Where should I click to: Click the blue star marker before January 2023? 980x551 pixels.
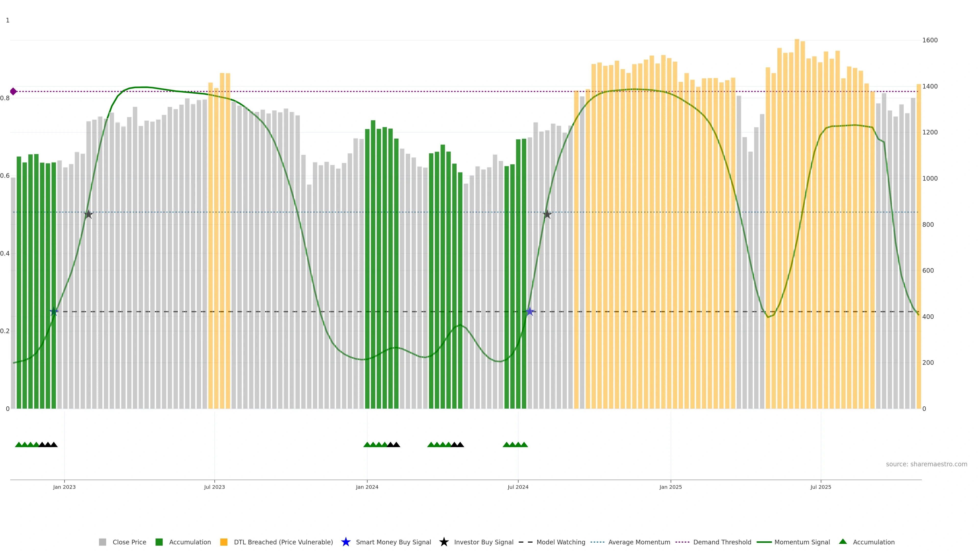pos(54,311)
